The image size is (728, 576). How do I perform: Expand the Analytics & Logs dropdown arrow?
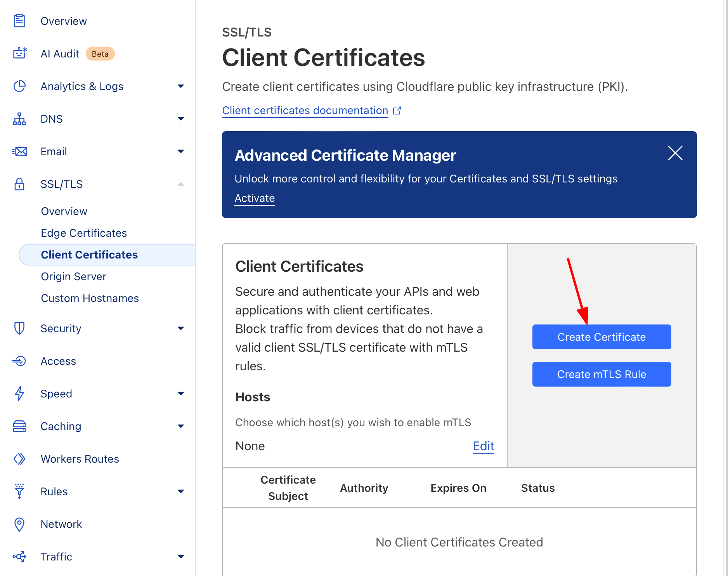[180, 86]
